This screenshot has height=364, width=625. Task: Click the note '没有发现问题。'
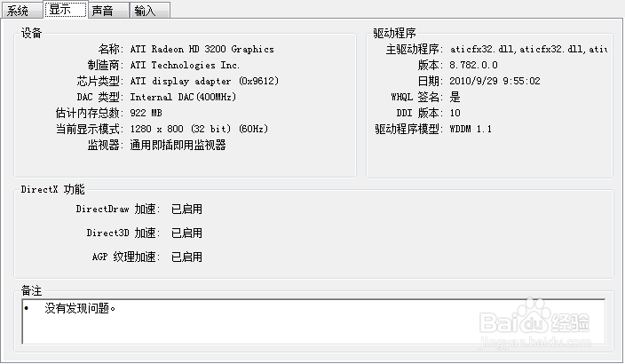click(x=80, y=308)
